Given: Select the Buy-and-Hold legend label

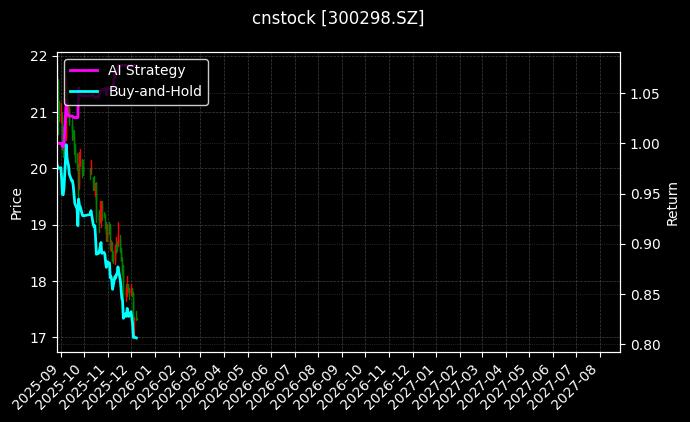Looking at the screenshot, I should pos(155,91).
